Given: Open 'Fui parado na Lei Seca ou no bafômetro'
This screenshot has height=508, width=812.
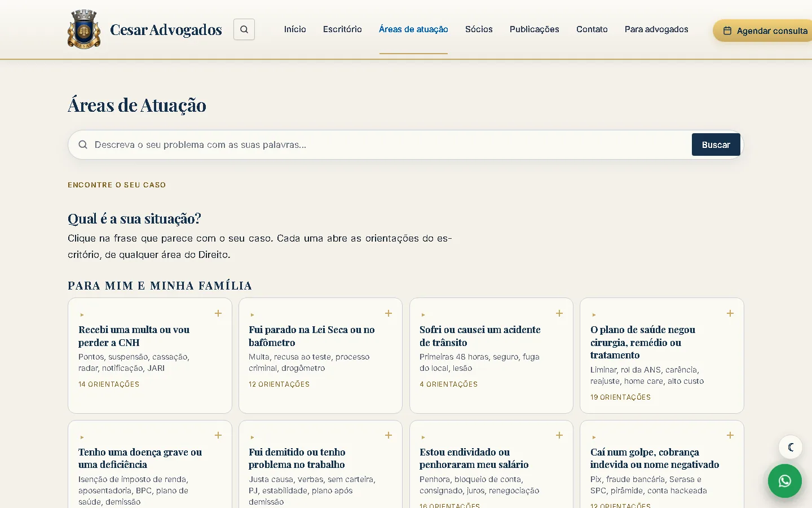Looking at the screenshot, I should click(312, 336).
